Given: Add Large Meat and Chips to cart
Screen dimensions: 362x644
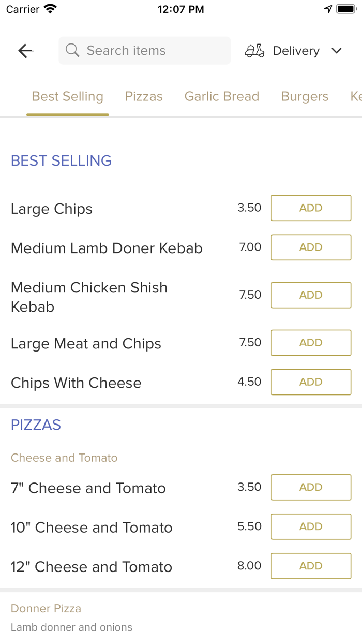Looking at the screenshot, I should click(311, 343).
